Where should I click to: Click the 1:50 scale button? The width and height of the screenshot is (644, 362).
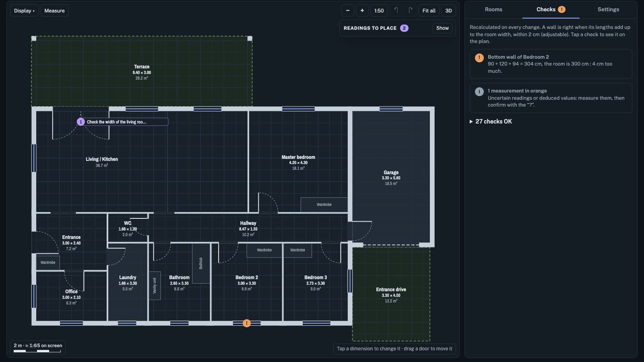click(x=379, y=11)
